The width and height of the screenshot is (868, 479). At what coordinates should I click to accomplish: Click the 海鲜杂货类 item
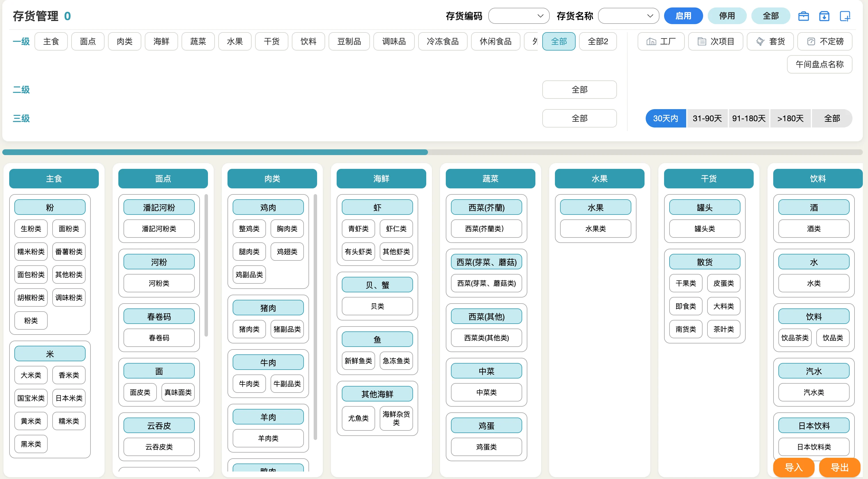pos(396,418)
